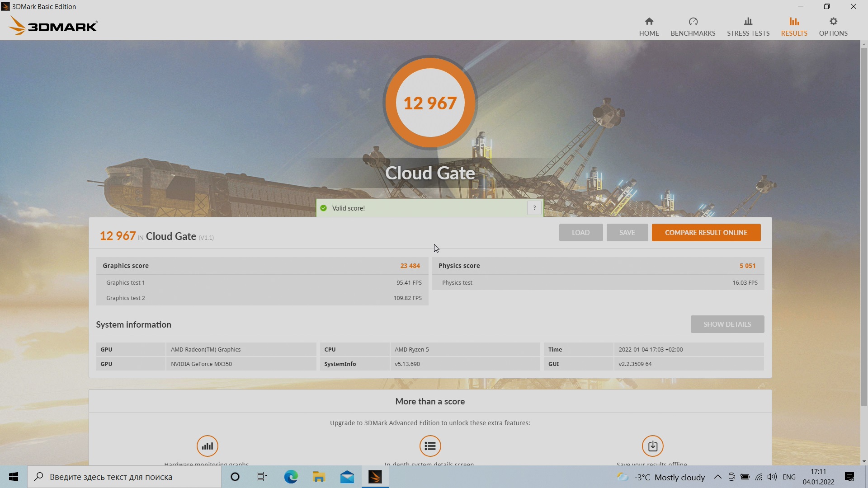Open File Explorer from the taskbar

[319, 477]
